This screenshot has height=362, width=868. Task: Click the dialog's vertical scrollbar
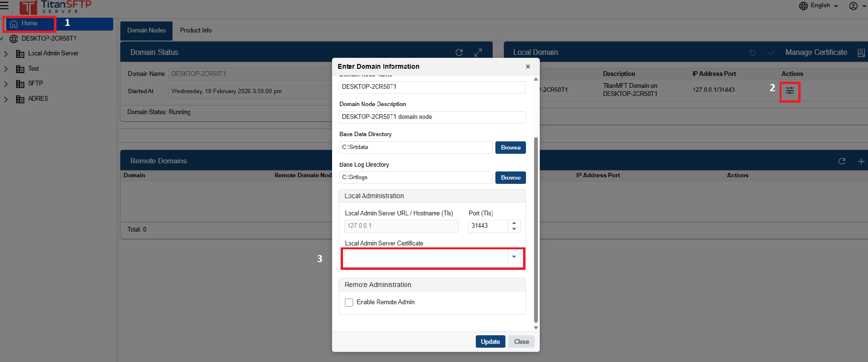point(536,229)
